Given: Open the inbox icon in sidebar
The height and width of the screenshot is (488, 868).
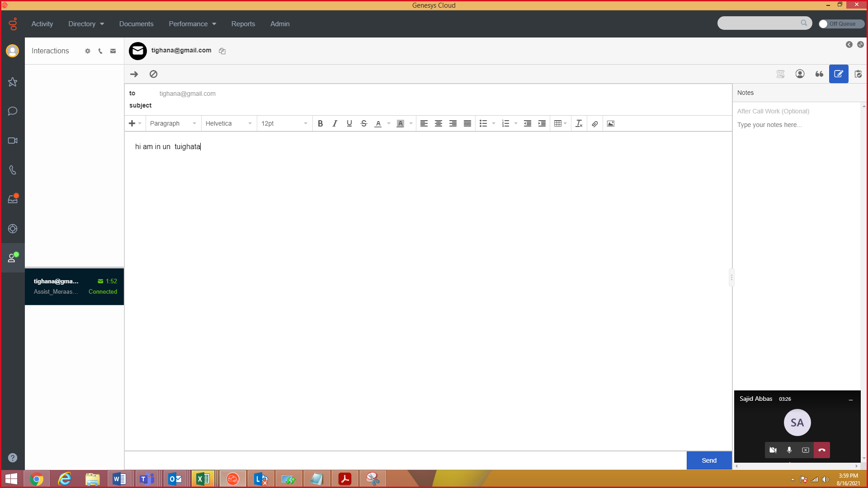Looking at the screenshot, I should click(x=13, y=199).
